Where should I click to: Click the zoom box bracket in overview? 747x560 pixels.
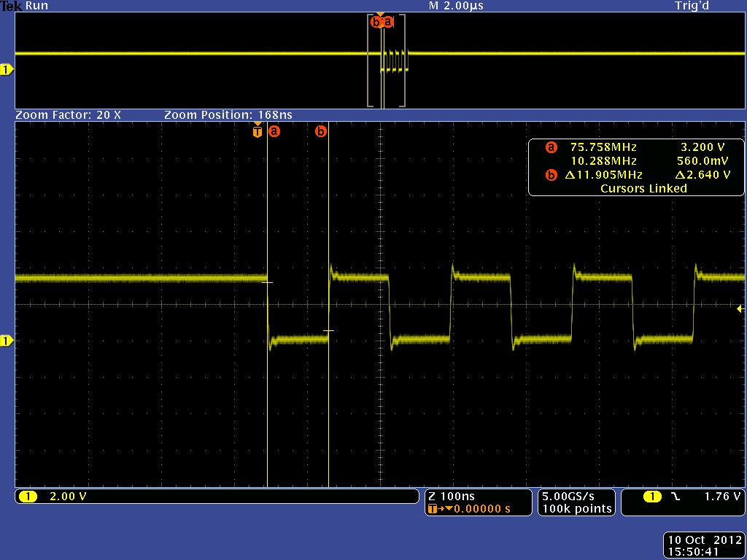point(369,61)
